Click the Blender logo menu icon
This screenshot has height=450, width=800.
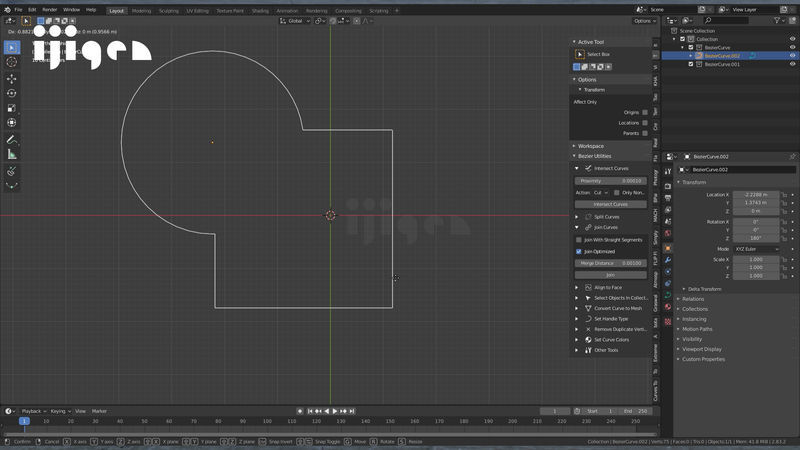(7, 10)
